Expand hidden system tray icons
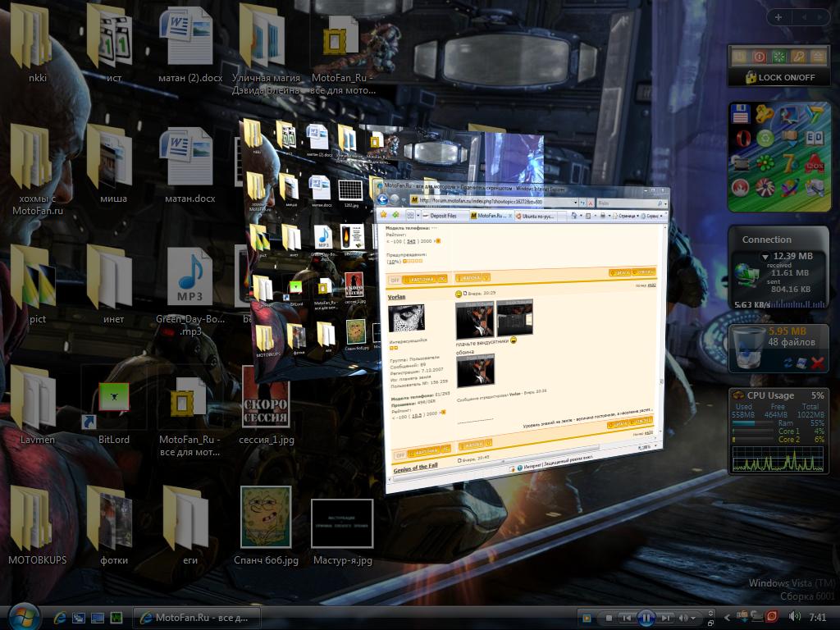The height and width of the screenshot is (630, 840). point(727,618)
